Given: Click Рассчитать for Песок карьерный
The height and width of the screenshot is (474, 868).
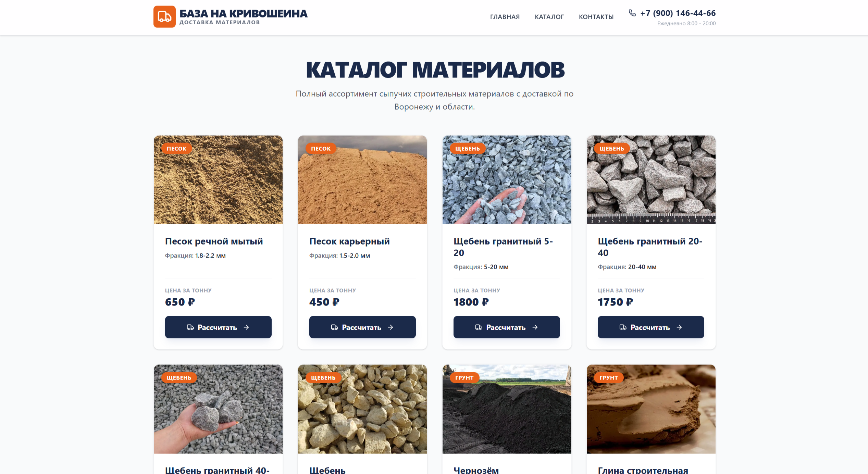Looking at the screenshot, I should click(x=362, y=327).
